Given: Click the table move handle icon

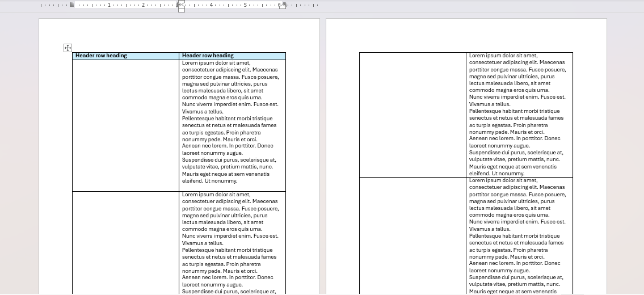Looking at the screenshot, I should click(68, 48).
